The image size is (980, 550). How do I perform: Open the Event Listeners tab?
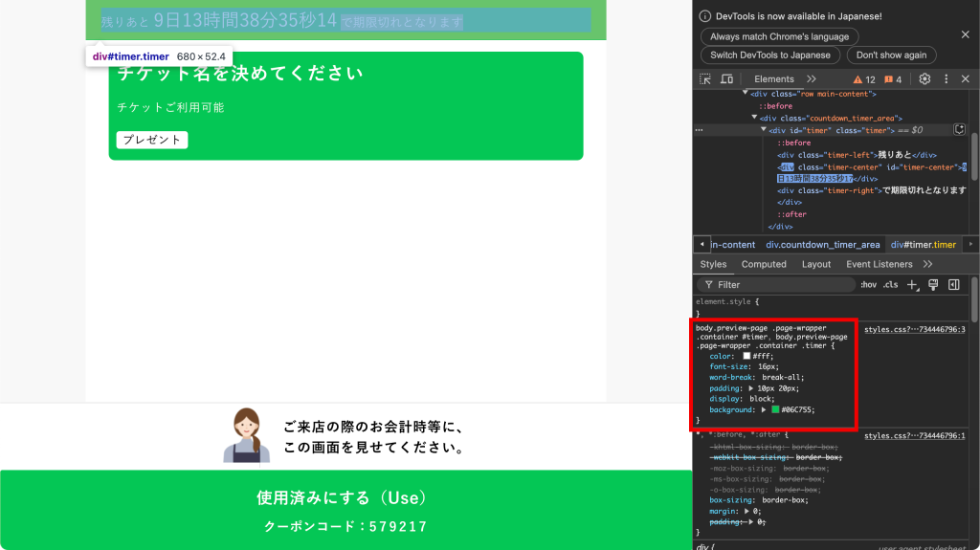879,264
